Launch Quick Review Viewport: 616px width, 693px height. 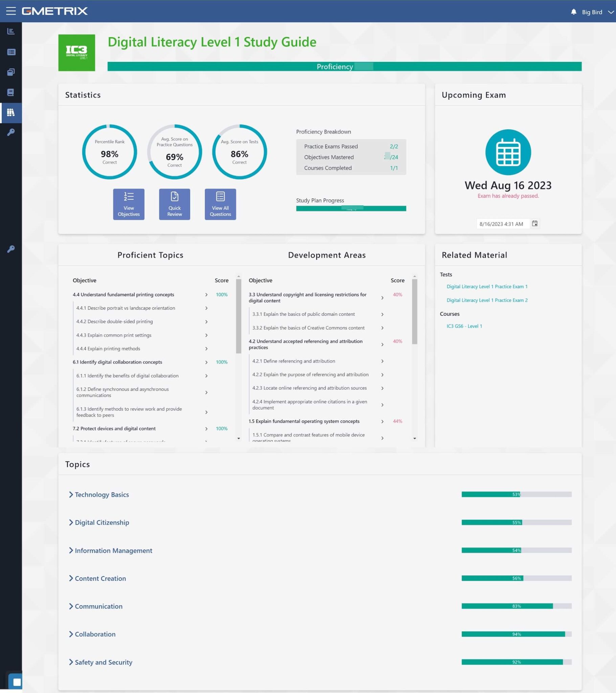[174, 204]
